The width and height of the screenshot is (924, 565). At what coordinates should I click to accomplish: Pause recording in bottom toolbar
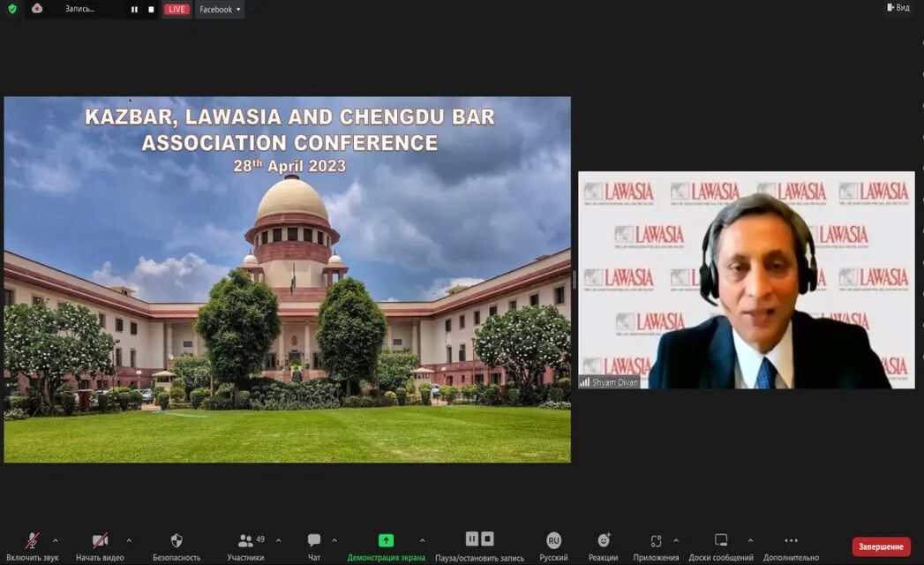pyautogui.click(x=472, y=539)
